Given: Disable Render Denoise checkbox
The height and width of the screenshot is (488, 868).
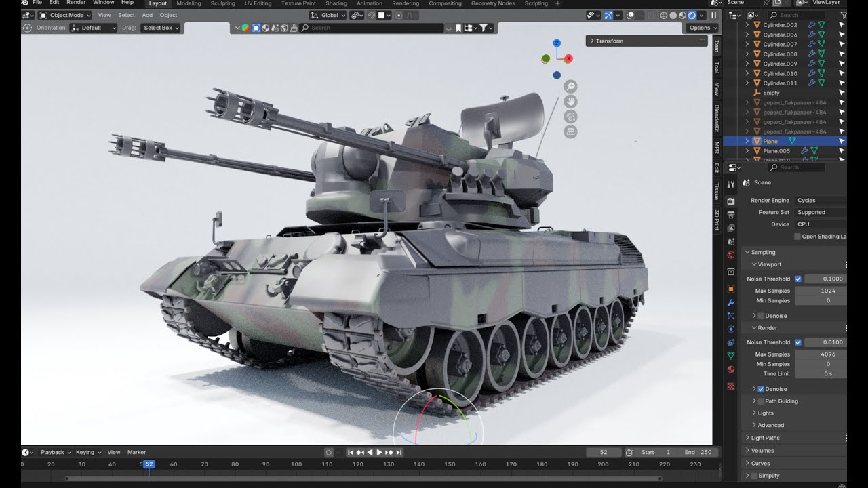Looking at the screenshot, I should (x=761, y=389).
